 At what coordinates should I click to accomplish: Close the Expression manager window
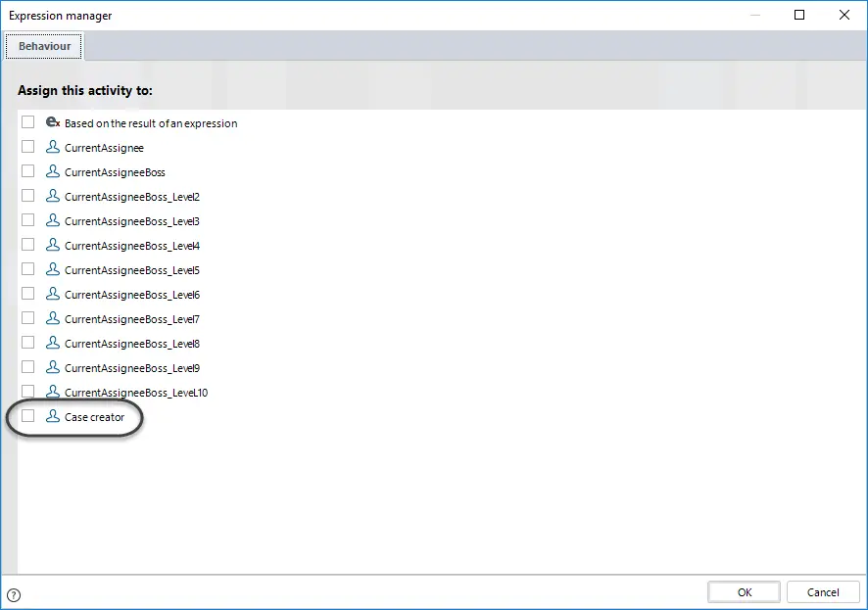(x=844, y=15)
